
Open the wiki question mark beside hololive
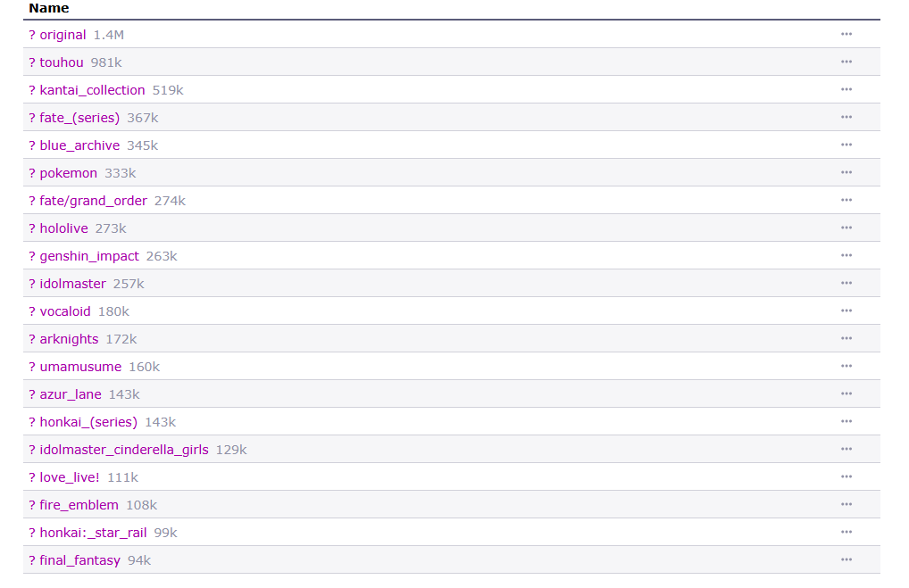click(x=32, y=228)
